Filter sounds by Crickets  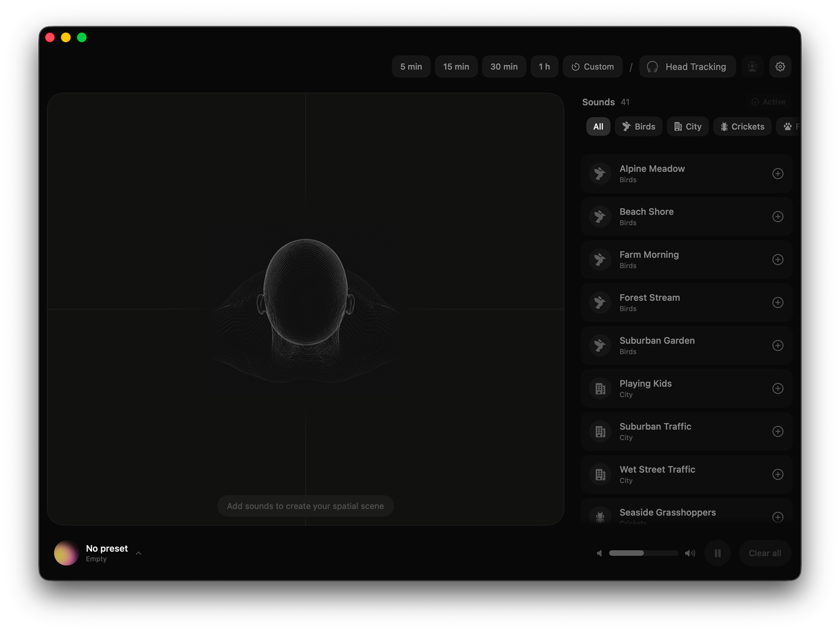tap(742, 127)
